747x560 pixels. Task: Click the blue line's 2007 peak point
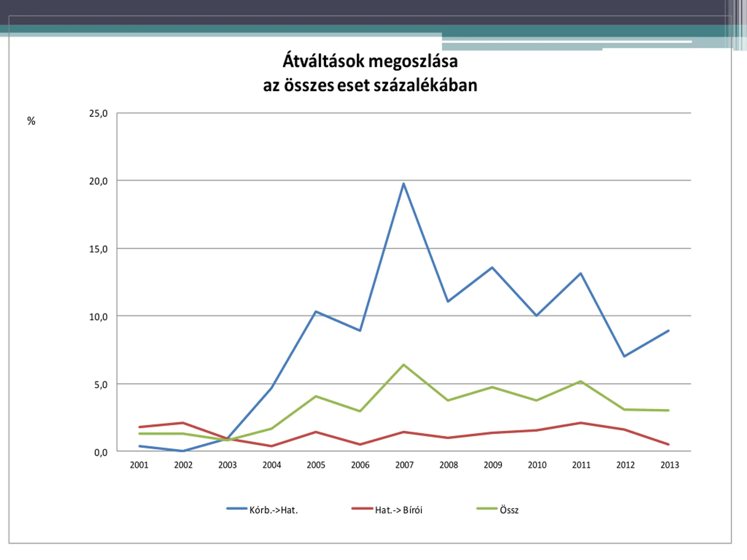[x=404, y=184]
